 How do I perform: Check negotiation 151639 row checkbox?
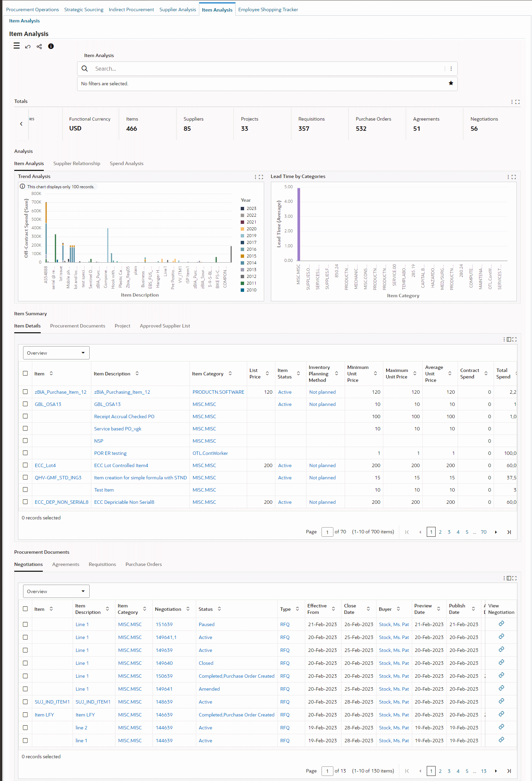click(25, 624)
